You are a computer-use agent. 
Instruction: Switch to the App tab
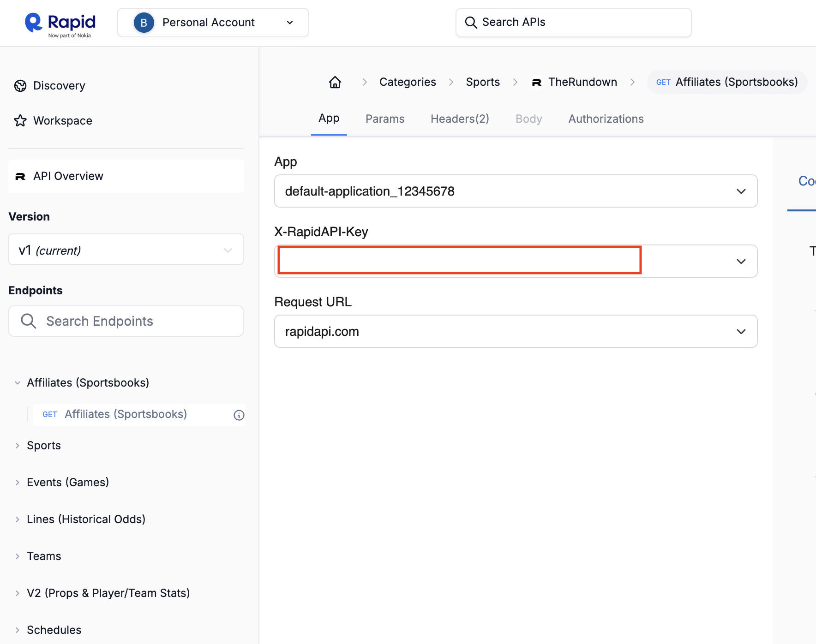[329, 119]
